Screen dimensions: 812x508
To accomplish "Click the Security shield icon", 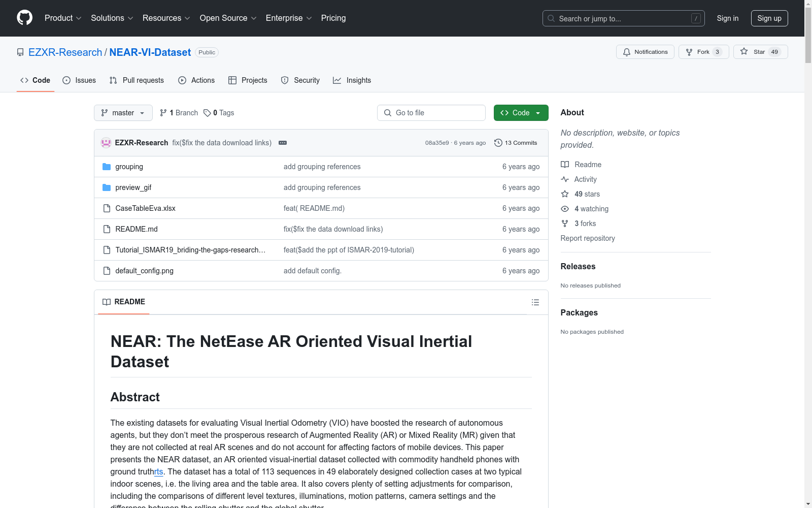I will point(285,80).
